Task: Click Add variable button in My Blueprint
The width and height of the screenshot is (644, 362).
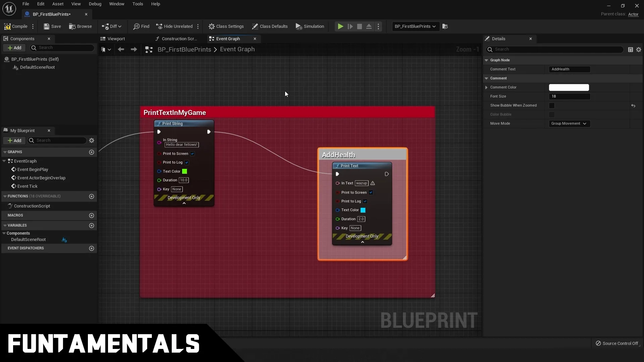Action: pos(92,225)
